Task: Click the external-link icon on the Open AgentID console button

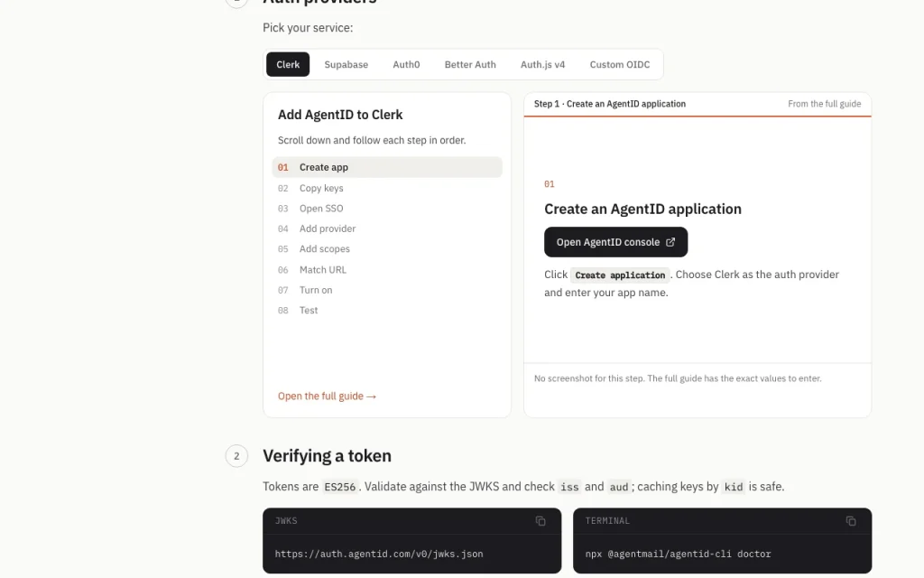Action: click(x=670, y=242)
